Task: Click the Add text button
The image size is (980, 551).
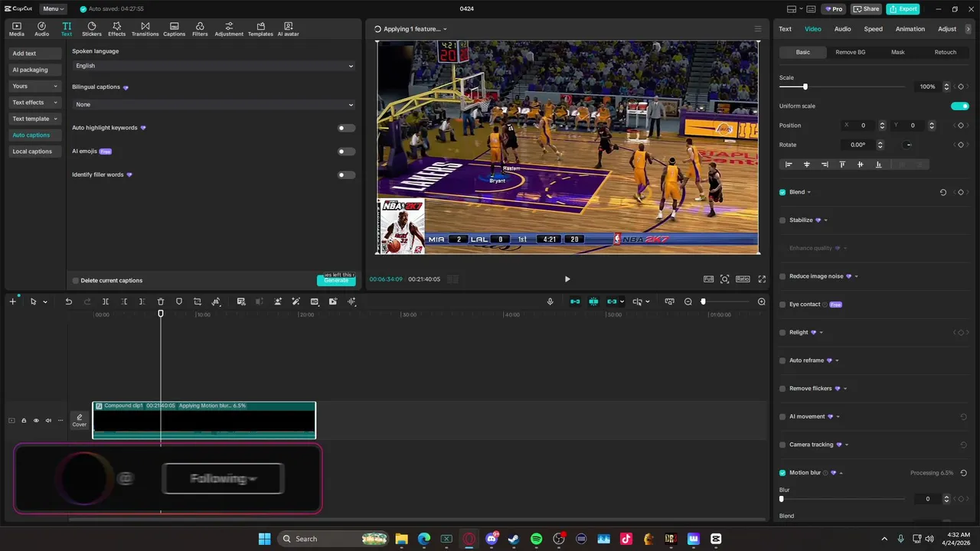Action: (35, 54)
